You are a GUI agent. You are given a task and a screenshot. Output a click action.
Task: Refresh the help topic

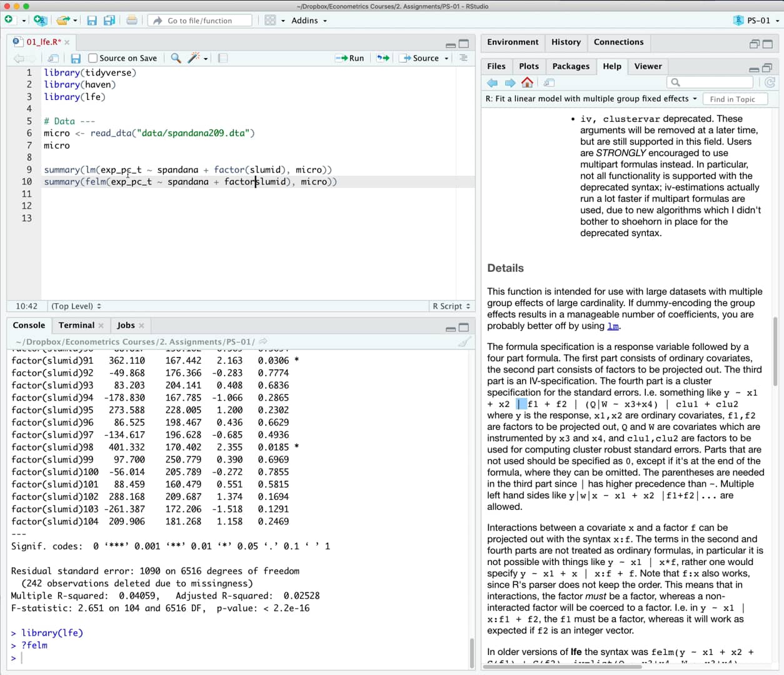(770, 82)
